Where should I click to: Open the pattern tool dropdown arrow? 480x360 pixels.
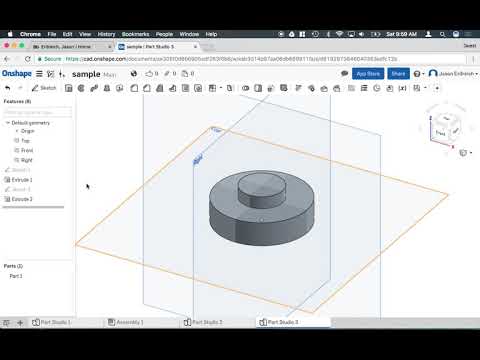point(221,88)
